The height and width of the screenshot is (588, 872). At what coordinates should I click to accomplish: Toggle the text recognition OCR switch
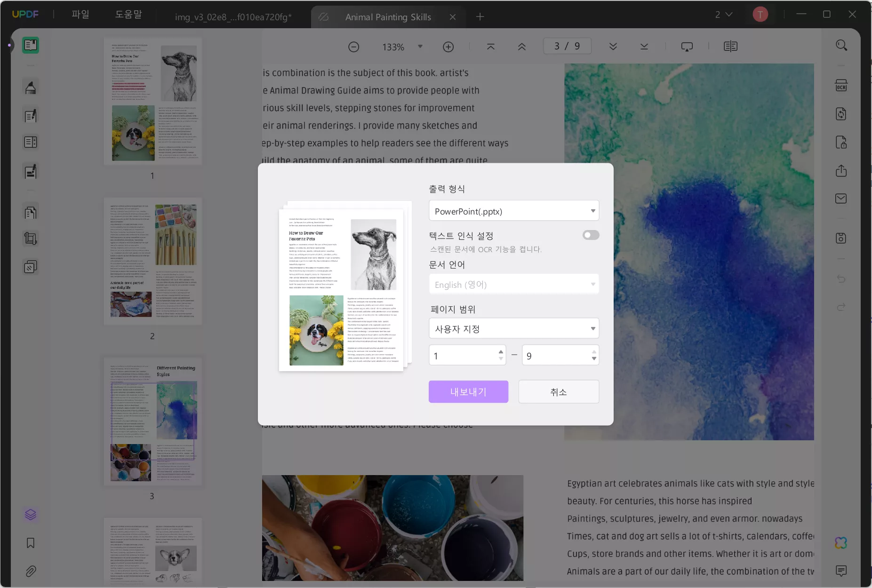(x=591, y=235)
